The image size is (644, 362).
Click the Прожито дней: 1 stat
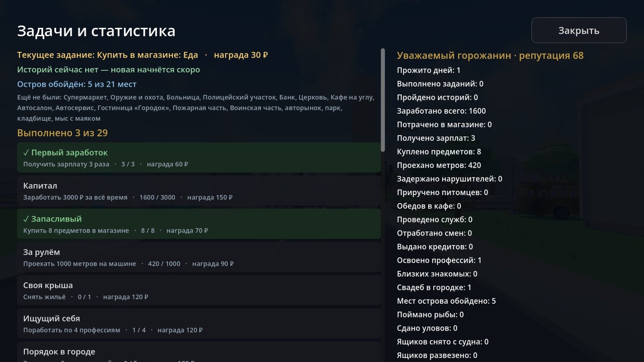(x=429, y=70)
